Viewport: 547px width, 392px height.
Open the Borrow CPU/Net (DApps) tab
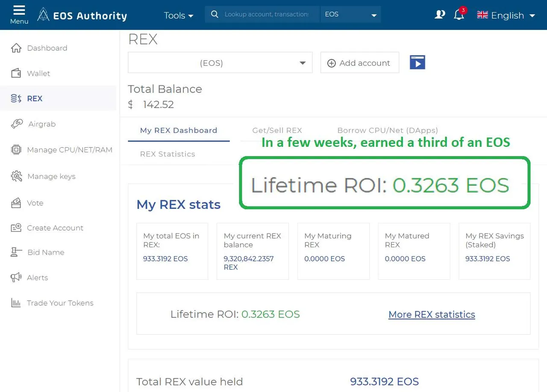pyautogui.click(x=388, y=131)
